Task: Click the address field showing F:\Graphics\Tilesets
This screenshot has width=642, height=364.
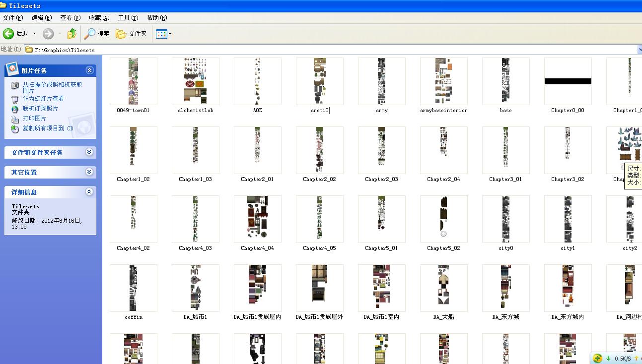Action: (x=330, y=50)
